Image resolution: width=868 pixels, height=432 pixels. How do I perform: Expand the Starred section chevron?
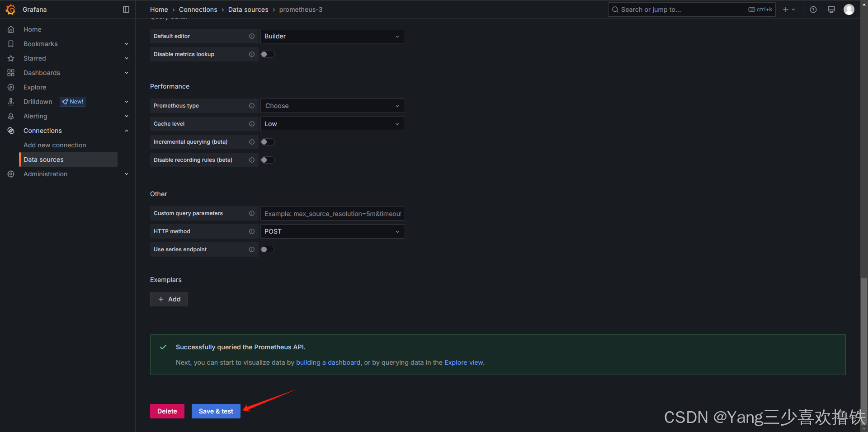click(x=127, y=58)
